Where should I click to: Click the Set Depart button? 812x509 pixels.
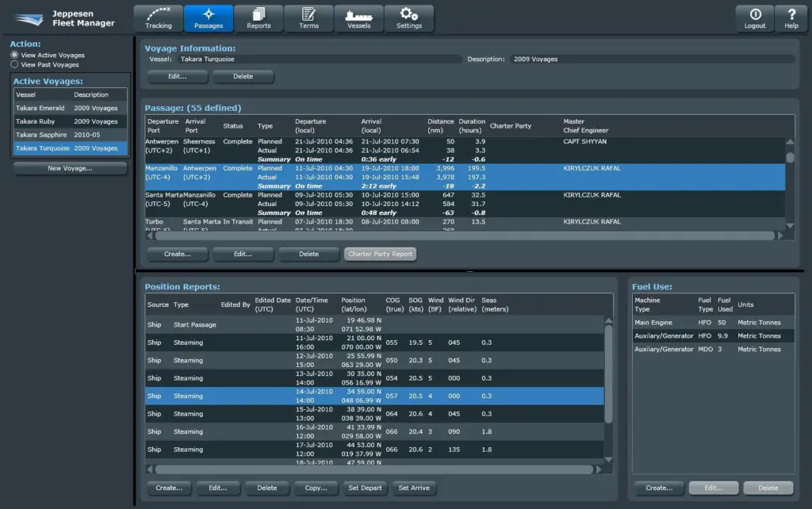(365, 488)
